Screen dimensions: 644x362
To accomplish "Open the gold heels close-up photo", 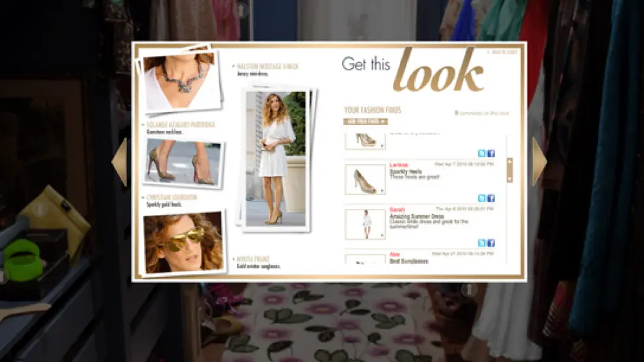I will 183,163.
